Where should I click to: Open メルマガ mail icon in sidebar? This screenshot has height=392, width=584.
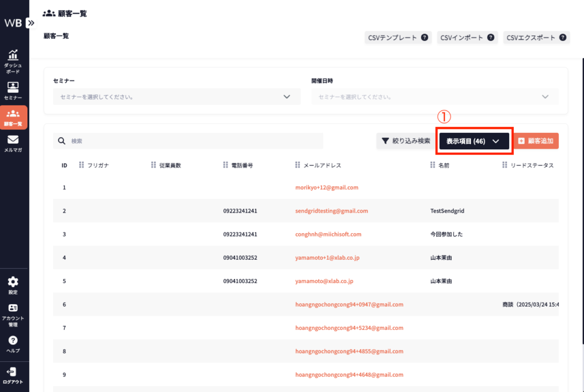pyautogui.click(x=13, y=142)
